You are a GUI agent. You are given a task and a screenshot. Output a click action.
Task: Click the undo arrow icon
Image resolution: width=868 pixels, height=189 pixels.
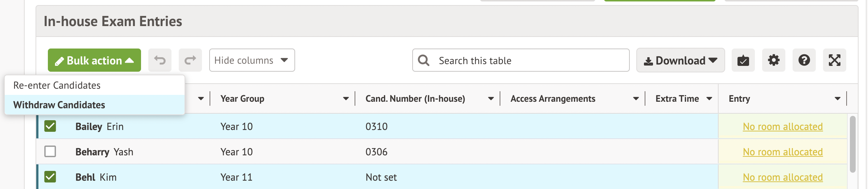tap(160, 60)
